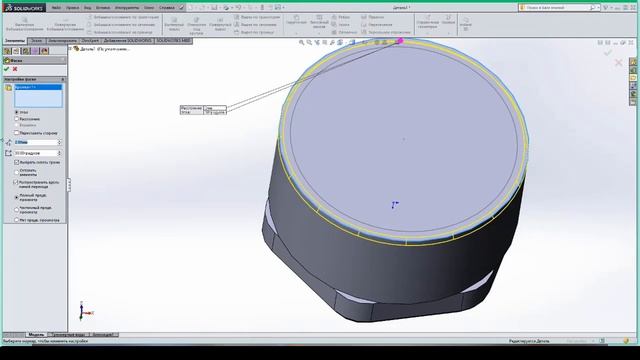640x360 pixels.
Task: Accept the chamfer with the green checkmark
Action: (7, 69)
